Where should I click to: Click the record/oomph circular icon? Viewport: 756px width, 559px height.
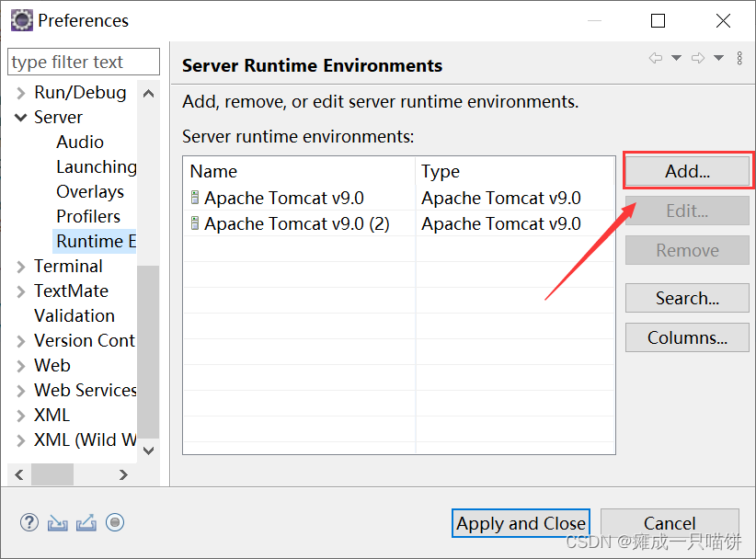(x=115, y=522)
